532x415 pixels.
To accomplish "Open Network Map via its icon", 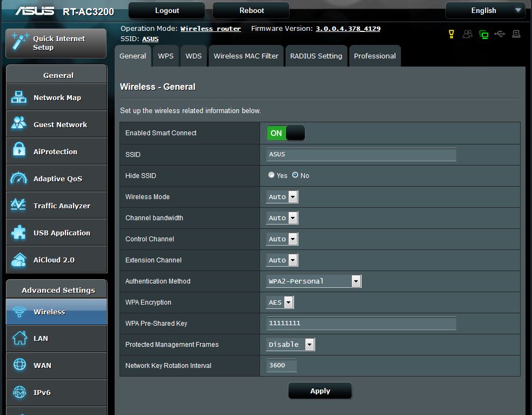I will click(x=19, y=97).
